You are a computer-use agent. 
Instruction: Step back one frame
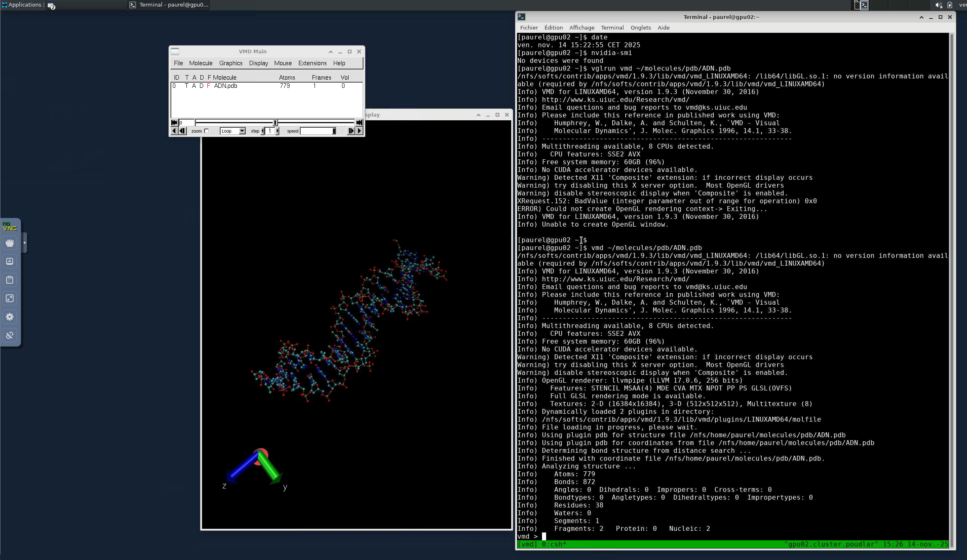(183, 131)
